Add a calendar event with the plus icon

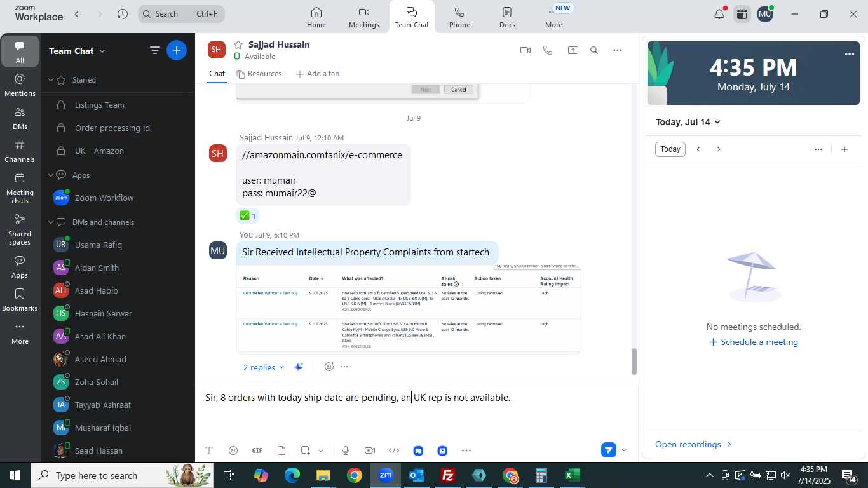pyautogui.click(x=844, y=149)
